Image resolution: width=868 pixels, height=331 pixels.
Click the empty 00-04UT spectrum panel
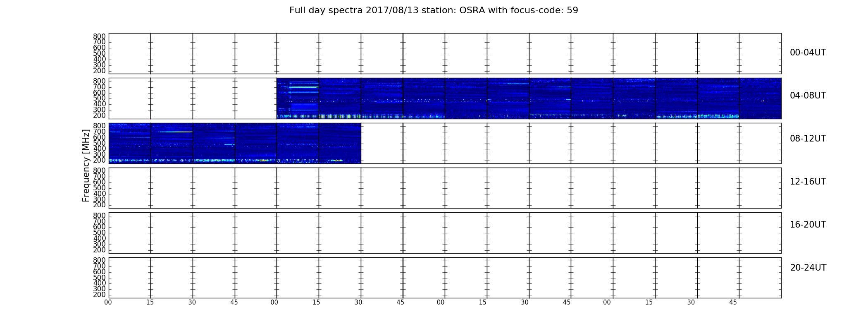pos(445,53)
